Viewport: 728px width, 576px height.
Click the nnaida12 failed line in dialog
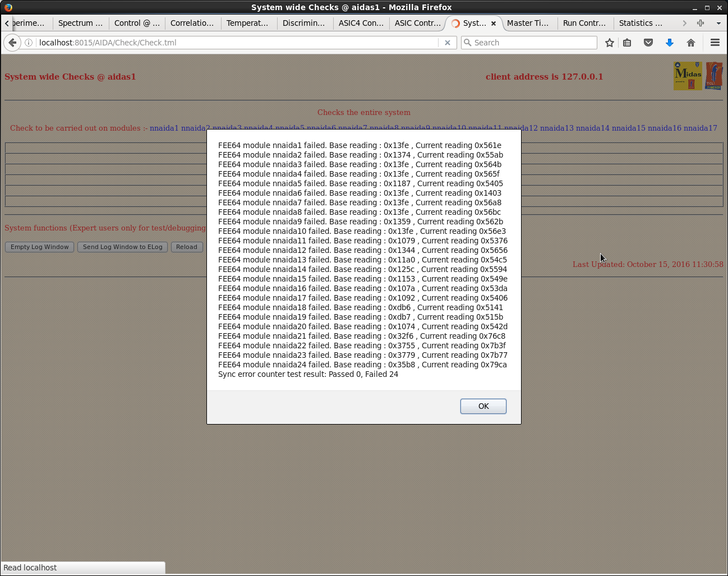(363, 250)
